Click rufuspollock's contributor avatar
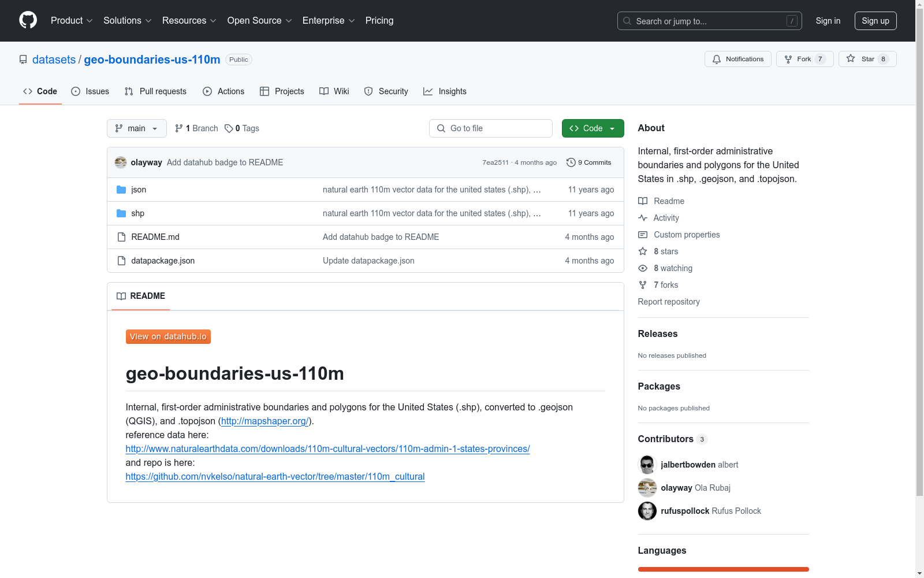 click(x=647, y=511)
